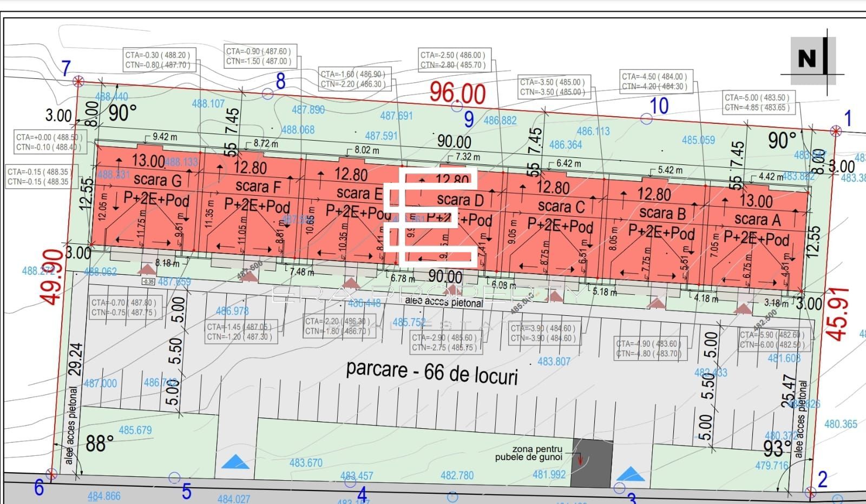Image resolution: width=866 pixels, height=504 pixels.
Task: Click the blue triangle near plot point 3
Action: (x=631, y=473)
